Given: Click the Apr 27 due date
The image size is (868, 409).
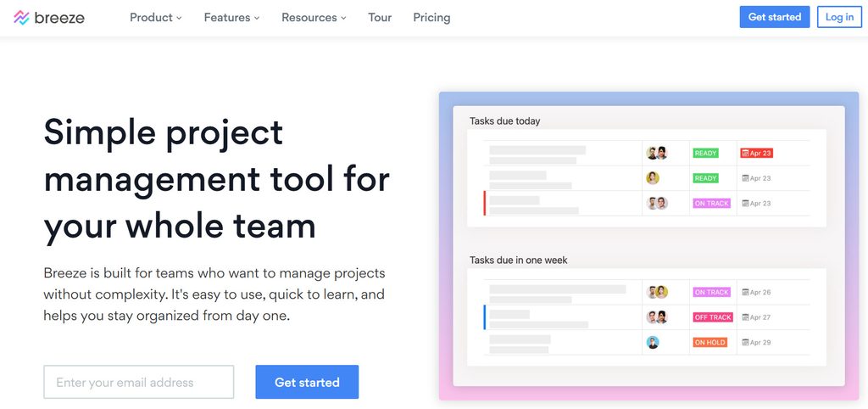Looking at the screenshot, I should pos(756,317).
